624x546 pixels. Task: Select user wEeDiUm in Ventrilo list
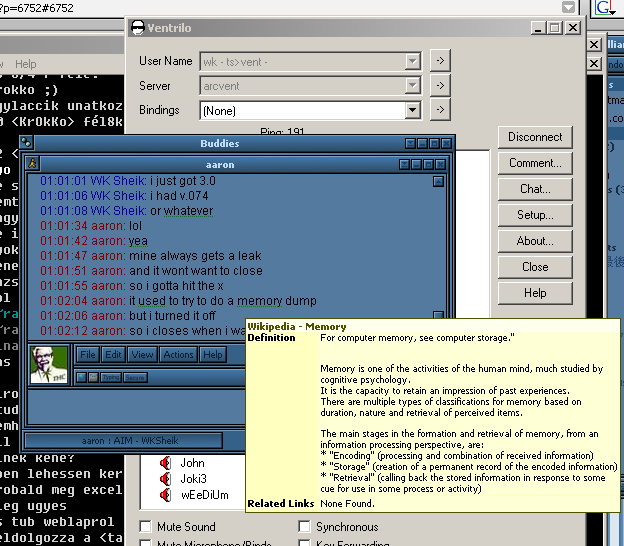pyautogui.click(x=205, y=495)
